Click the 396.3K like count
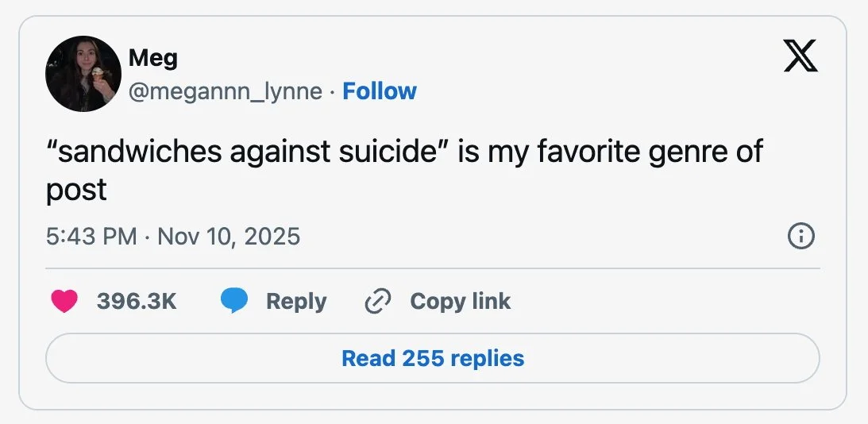This screenshot has width=868, height=424. pyautogui.click(x=136, y=301)
